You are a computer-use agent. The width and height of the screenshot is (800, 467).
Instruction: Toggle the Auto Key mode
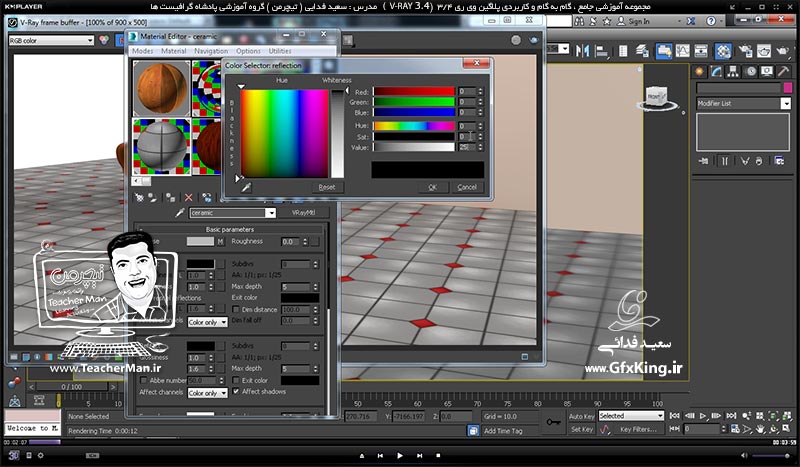coord(581,416)
